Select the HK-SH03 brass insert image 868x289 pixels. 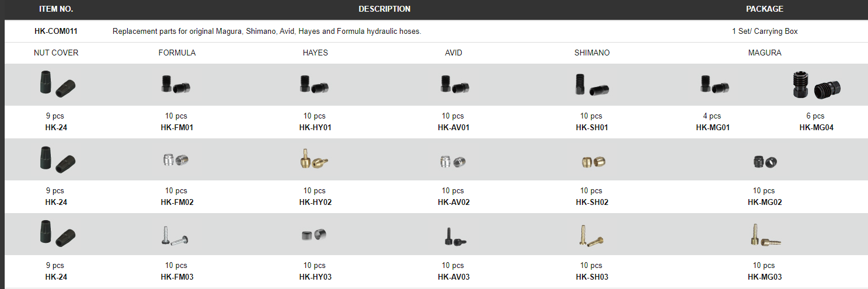[x=590, y=235]
